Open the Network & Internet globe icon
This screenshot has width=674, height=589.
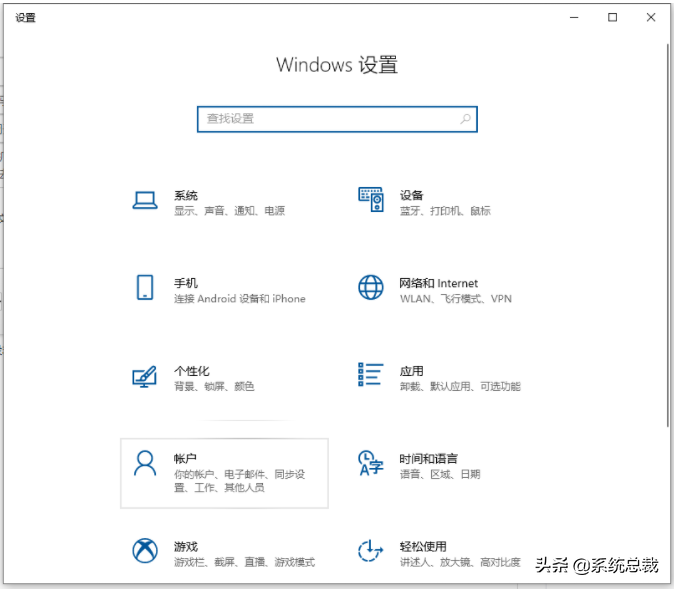[371, 288]
